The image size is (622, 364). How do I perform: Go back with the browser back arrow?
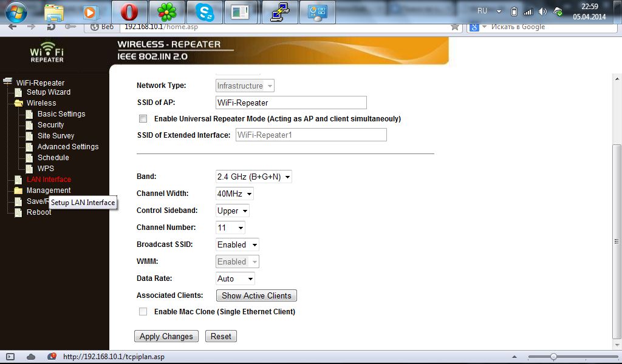(12, 27)
